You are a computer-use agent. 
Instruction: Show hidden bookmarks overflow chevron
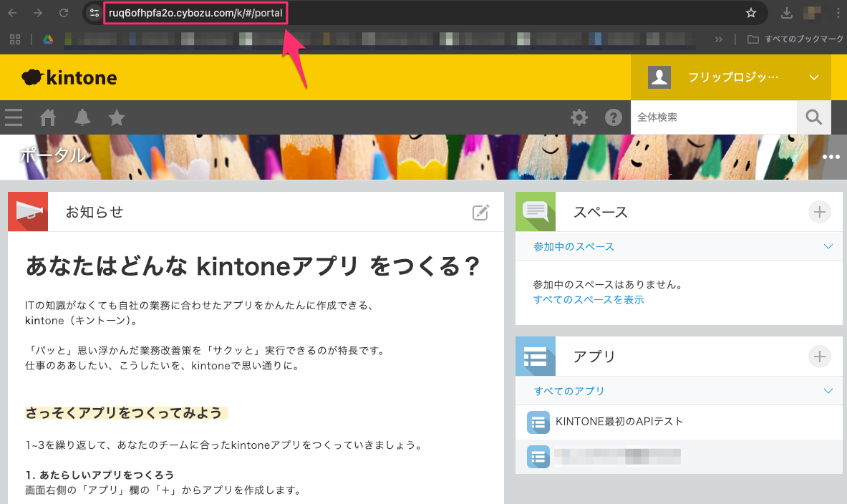click(x=718, y=39)
